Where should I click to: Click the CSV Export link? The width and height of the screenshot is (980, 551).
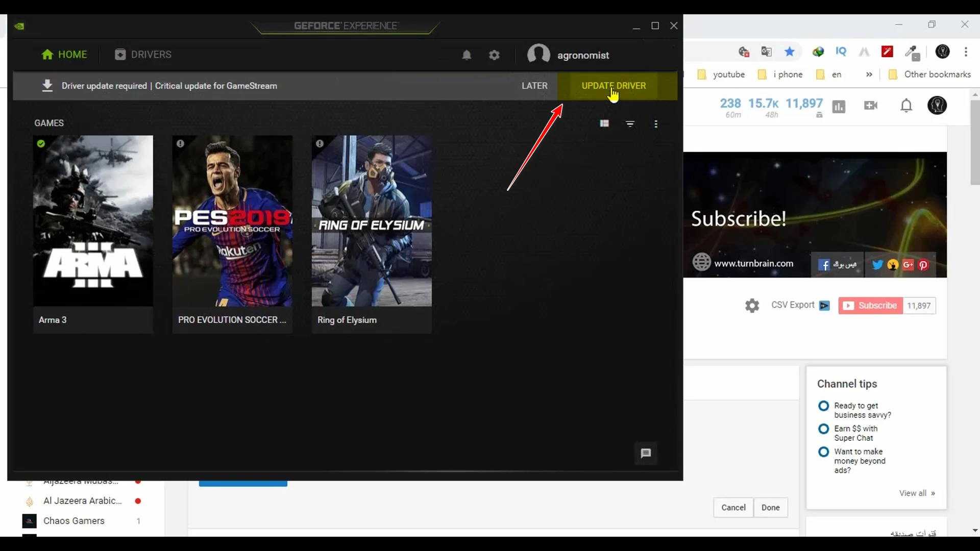(x=793, y=305)
